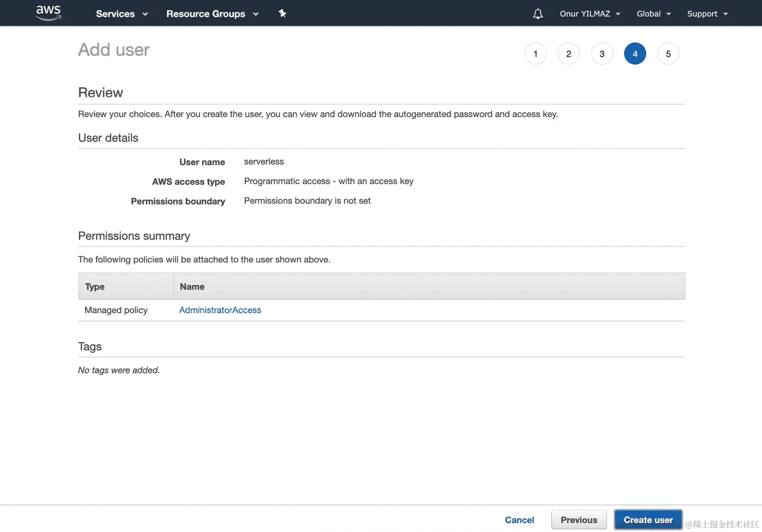Click the Create user button
Viewport: 762px width, 532px height.
pyautogui.click(x=648, y=520)
